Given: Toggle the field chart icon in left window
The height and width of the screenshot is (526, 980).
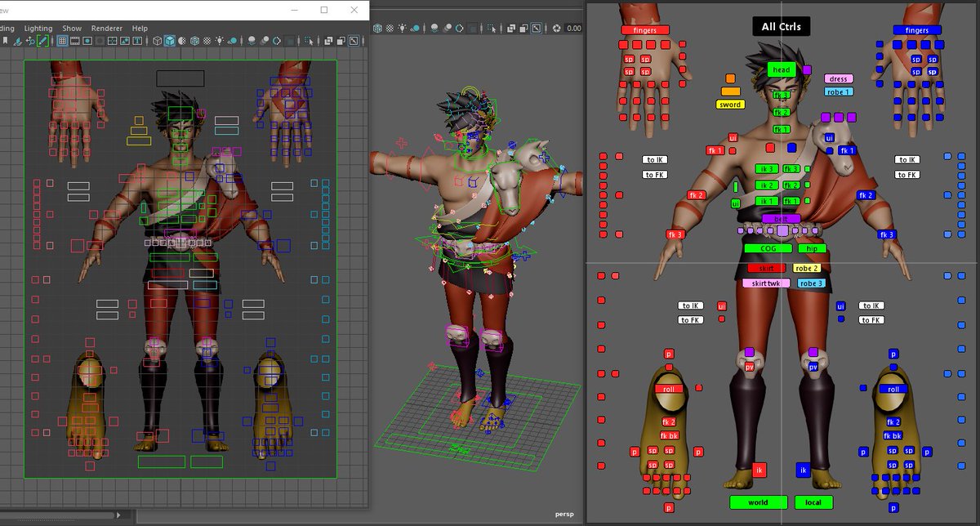Looking at the screenshot, I should (112, 41).
